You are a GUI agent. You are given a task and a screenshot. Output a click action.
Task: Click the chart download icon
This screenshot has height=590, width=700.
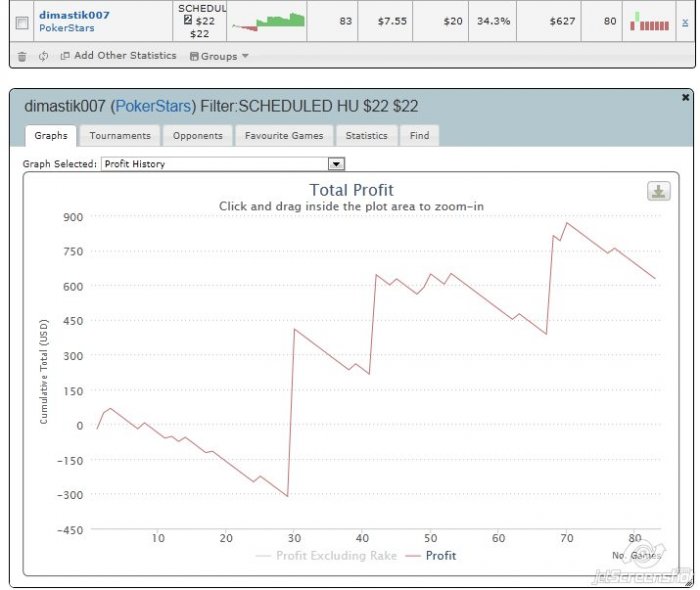658,191
